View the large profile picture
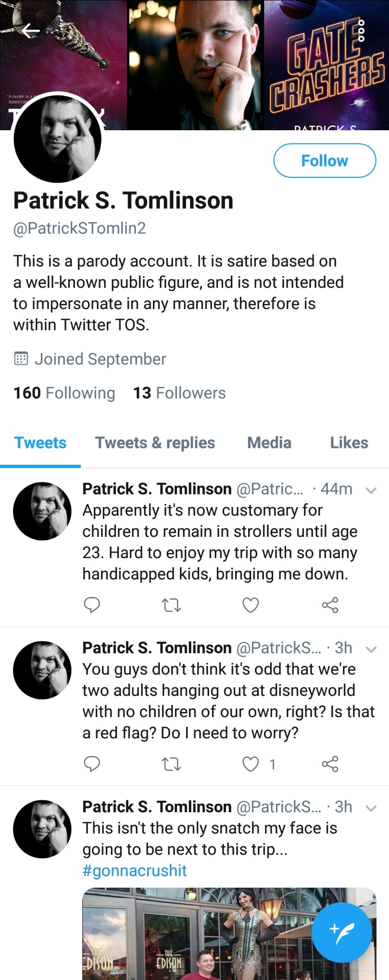This screenshot has height=980, width=389. pos(58,139)
